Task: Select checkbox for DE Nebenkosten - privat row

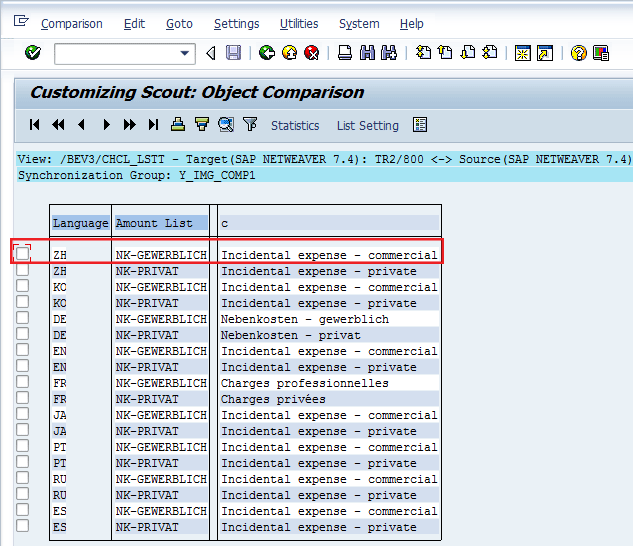Action: 23,335
